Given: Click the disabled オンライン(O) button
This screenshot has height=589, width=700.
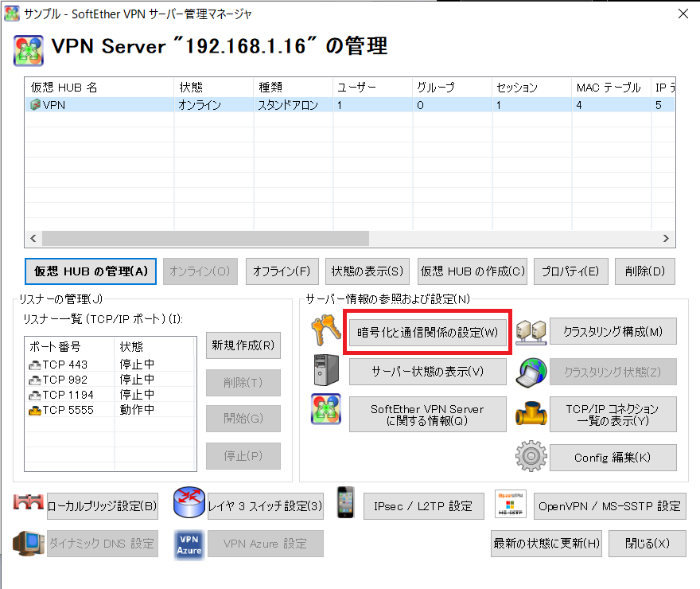Looking at the screenshot, I should point(200,271).
